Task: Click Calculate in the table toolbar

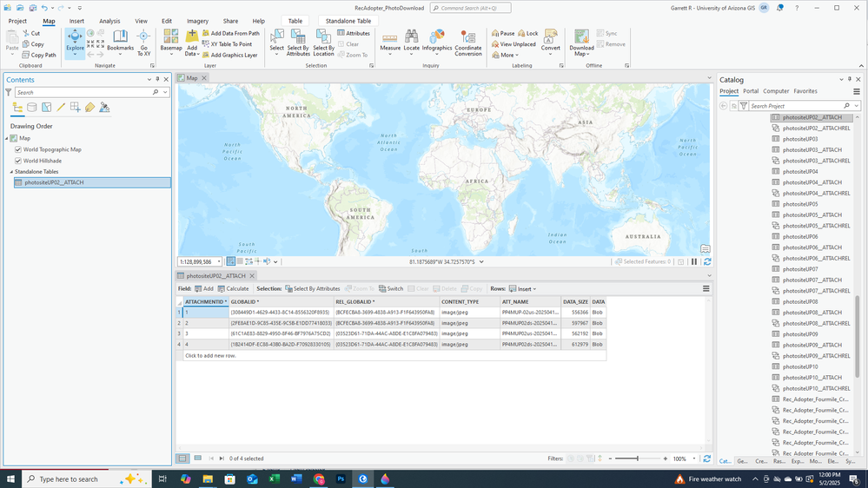Action: tap(233, 289)
